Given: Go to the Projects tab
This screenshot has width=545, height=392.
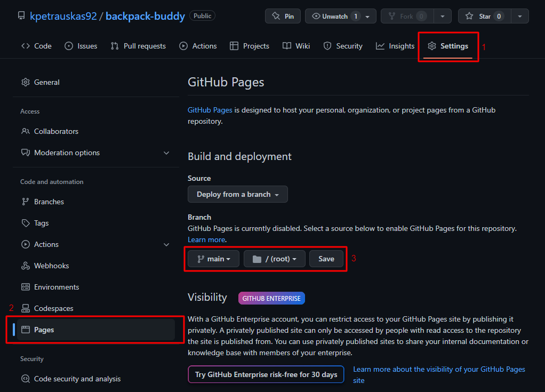Looking at the screenshot, I should [x=250, y=46].
